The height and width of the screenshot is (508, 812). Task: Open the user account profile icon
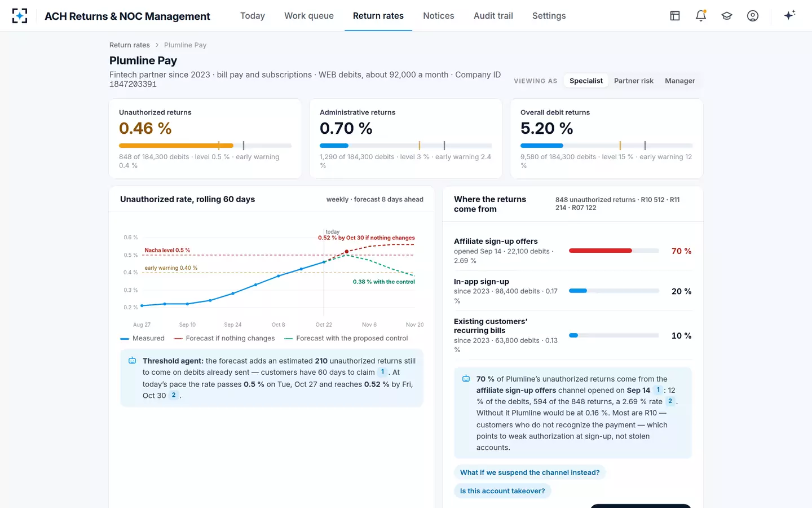click(753, 16)
